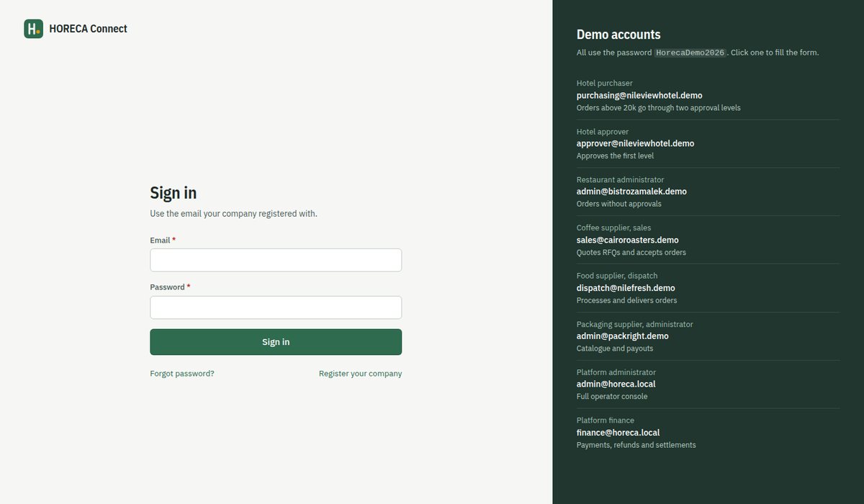Click 'Quotes RFQs and accepts orders' description

click(631, 253)
